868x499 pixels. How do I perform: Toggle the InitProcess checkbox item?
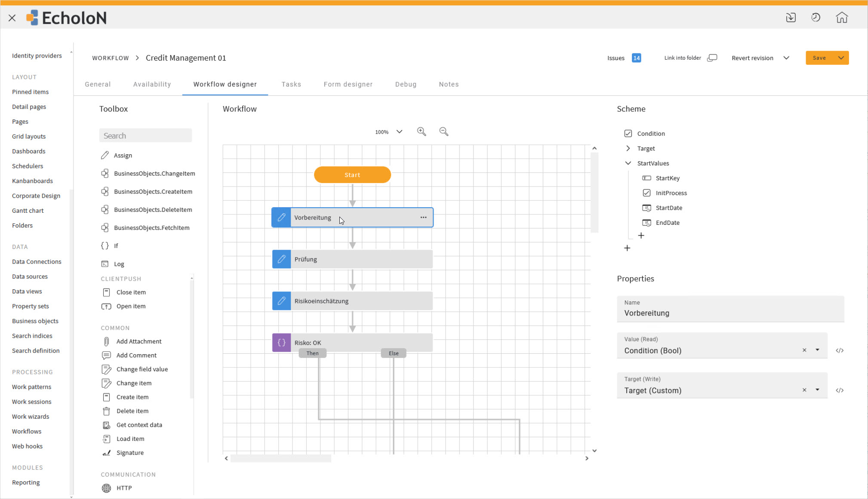click(646, 193)
